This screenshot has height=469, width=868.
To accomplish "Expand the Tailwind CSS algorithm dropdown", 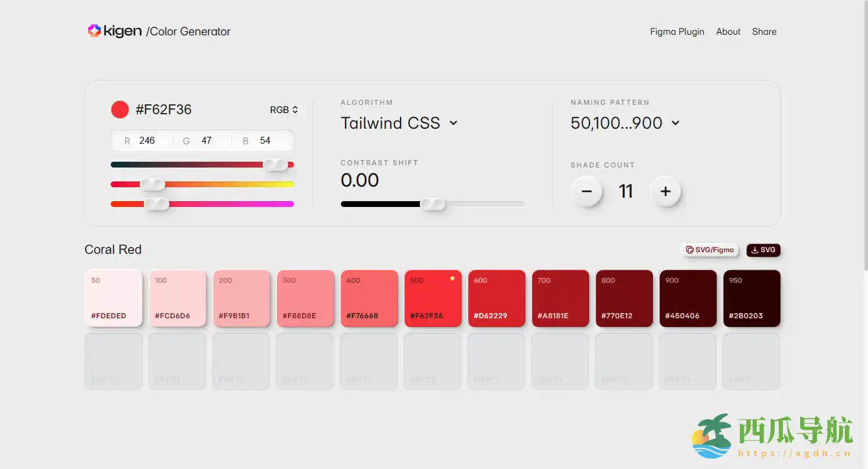I will tap(399, 123).
